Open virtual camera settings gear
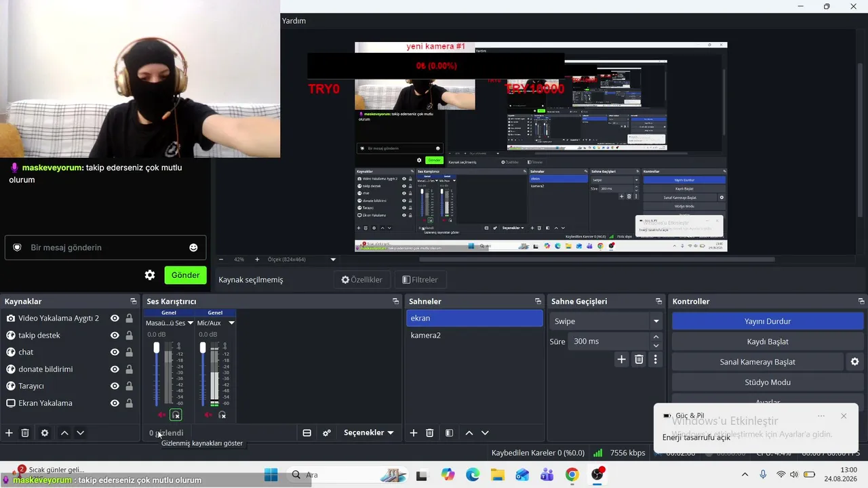868x488 pixels. tap(855, 362)
